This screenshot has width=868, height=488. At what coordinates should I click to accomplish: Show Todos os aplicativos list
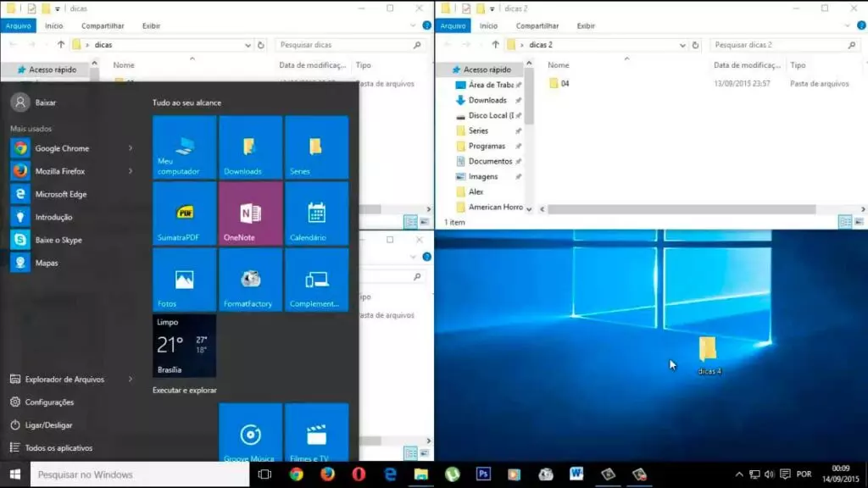[x=58, y=447]
